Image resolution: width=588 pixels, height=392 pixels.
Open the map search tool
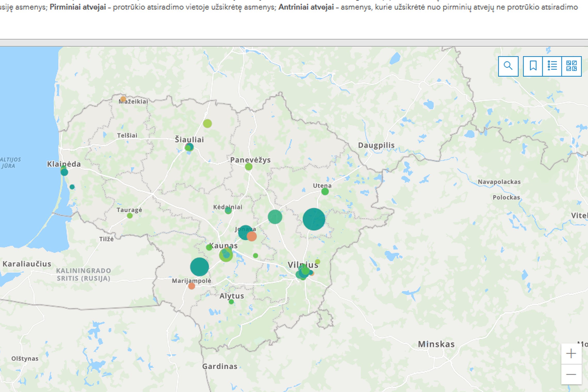click(x=508, y=66)
